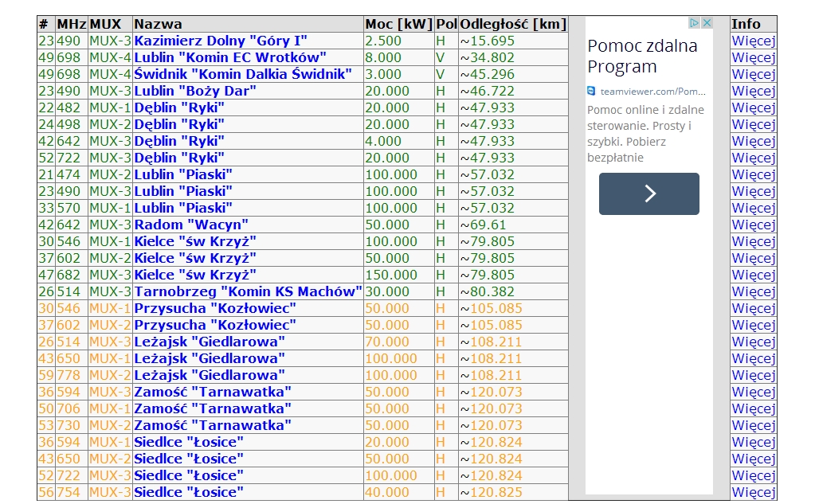Screen dimensions: 815x504
Task: Open Lublin "Piaski" link on 490 MHz row
Action: (183, 191)
